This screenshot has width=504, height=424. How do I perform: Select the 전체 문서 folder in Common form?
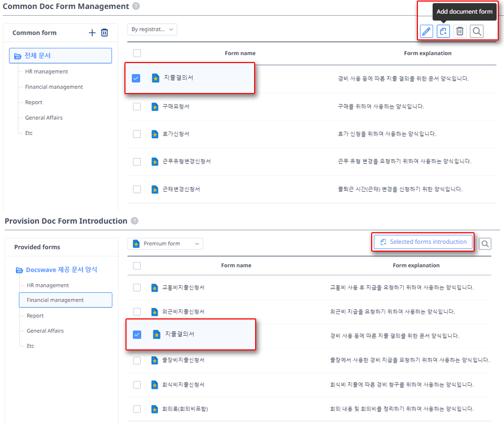pos(60,56)
